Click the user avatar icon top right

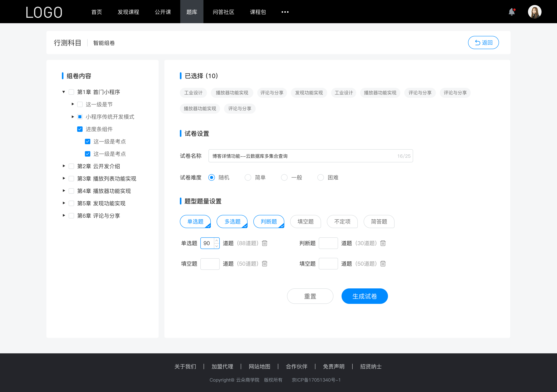click(534, 11)
